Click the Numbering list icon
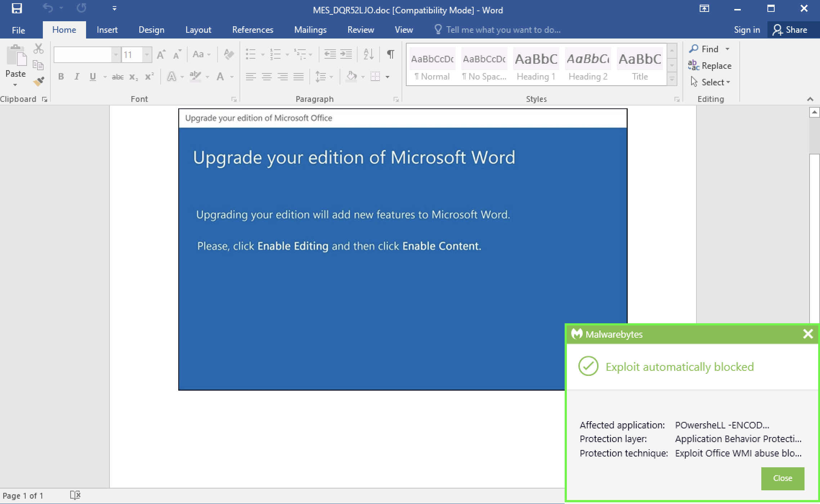 (275, 54)
